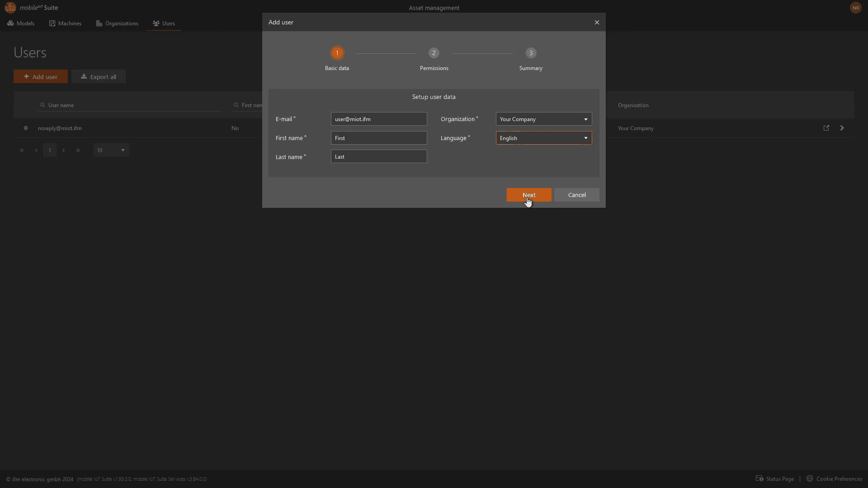
Task: Open the NR user avatar menu
Action: point(855,8)
